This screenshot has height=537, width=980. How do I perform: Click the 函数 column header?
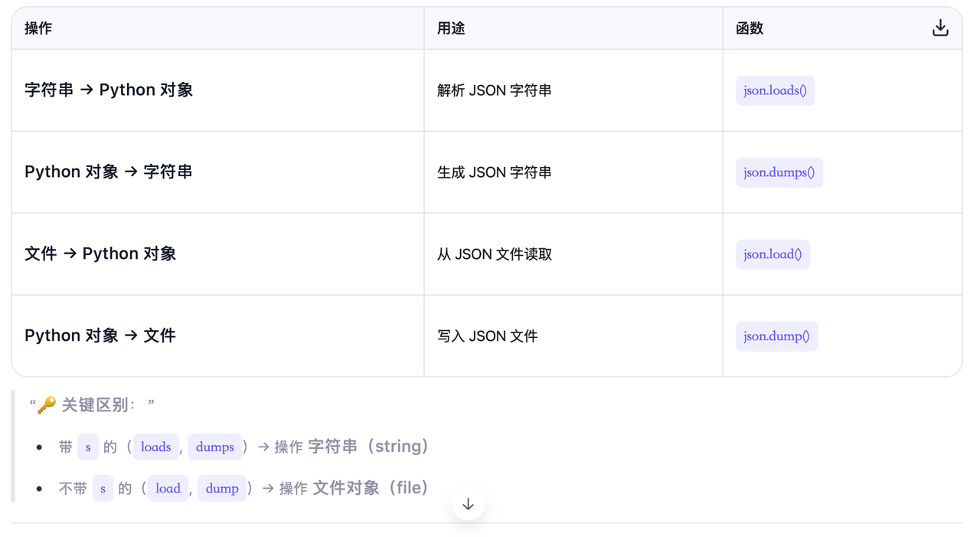coord(750,28)
